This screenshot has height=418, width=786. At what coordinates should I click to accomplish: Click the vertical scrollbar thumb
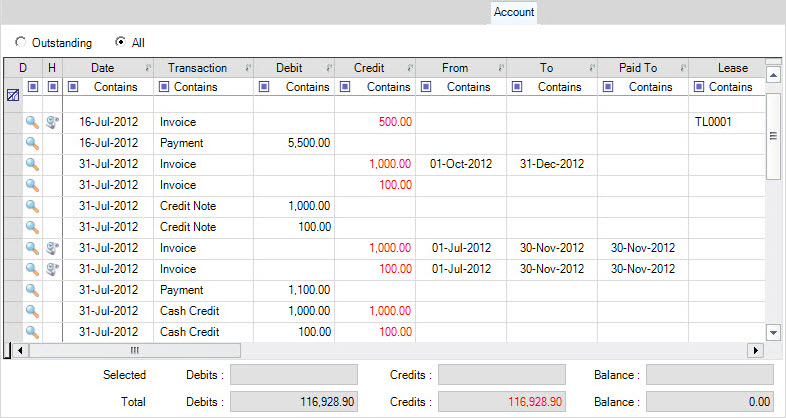(x=773, y=136)
